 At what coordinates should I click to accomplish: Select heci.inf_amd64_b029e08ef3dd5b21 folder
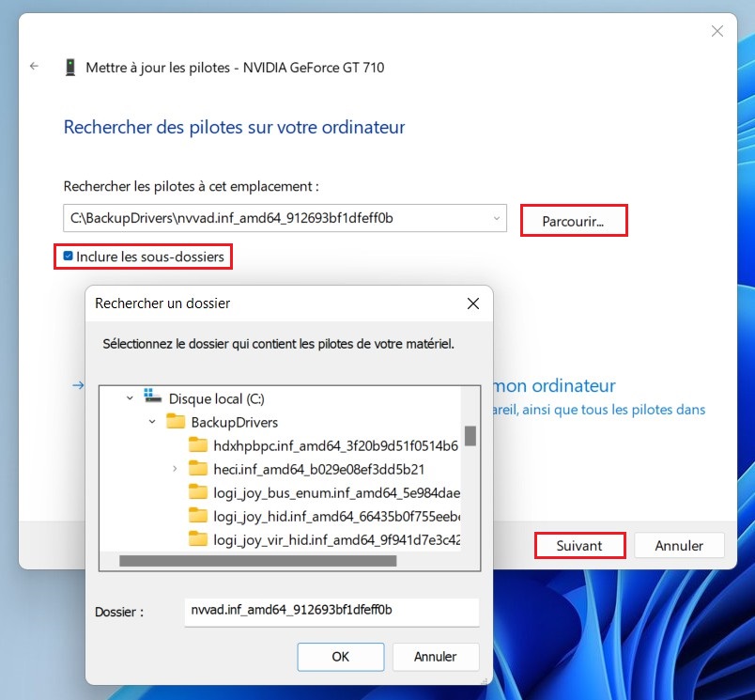[318, 469]
